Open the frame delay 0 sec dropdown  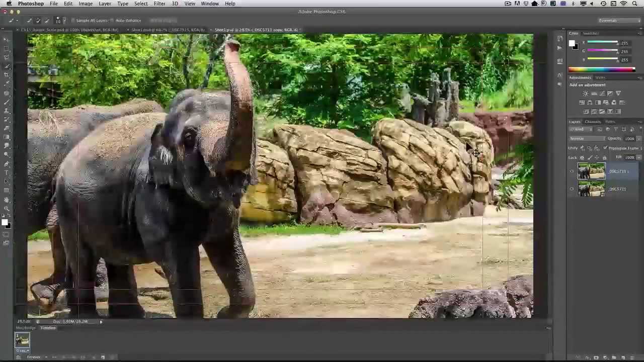coord(22,350)
